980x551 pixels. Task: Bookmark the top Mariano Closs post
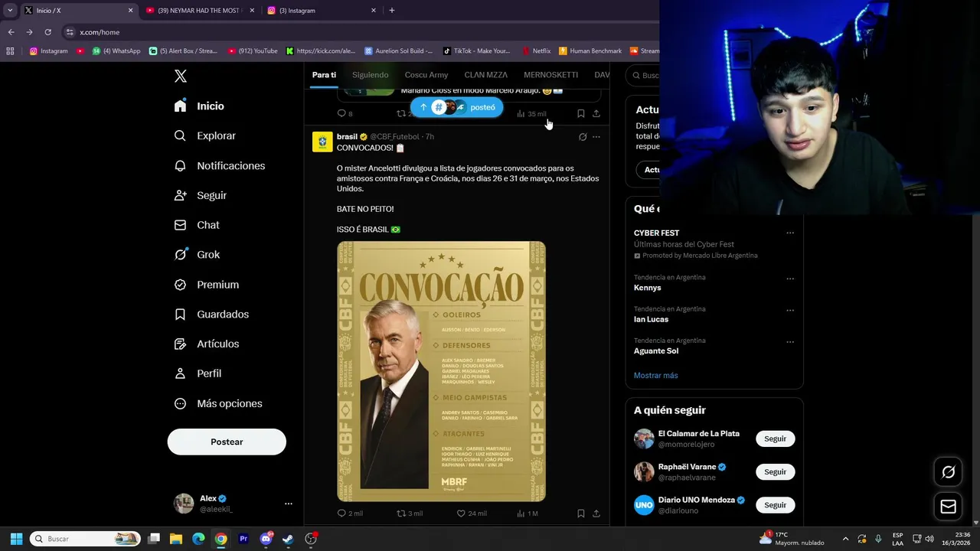point(581,113)
